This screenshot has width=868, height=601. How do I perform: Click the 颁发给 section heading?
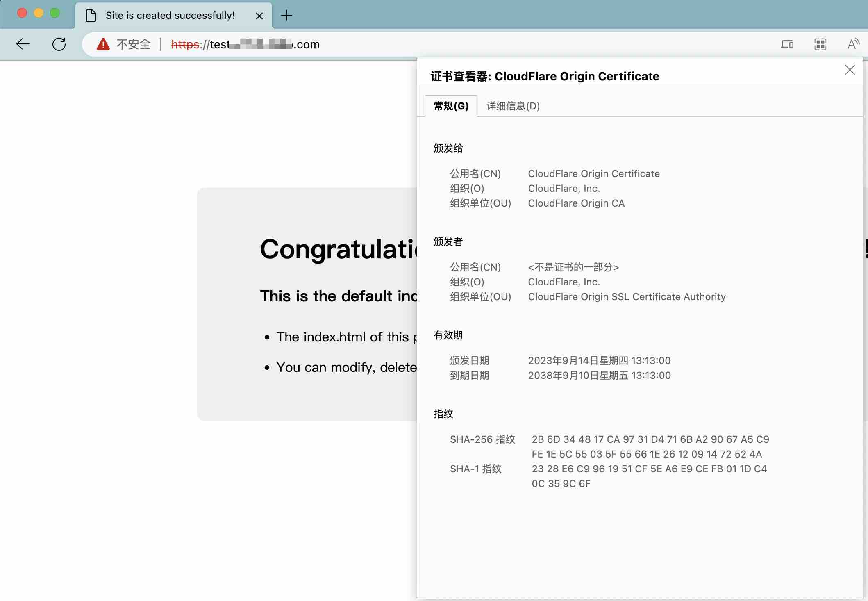(x=448, y=148)
